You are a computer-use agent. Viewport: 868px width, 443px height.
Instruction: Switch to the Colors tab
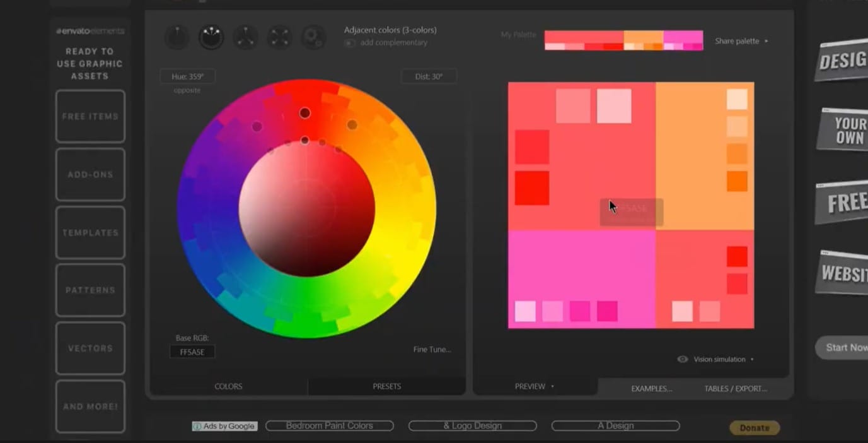(x=228, y=386)
